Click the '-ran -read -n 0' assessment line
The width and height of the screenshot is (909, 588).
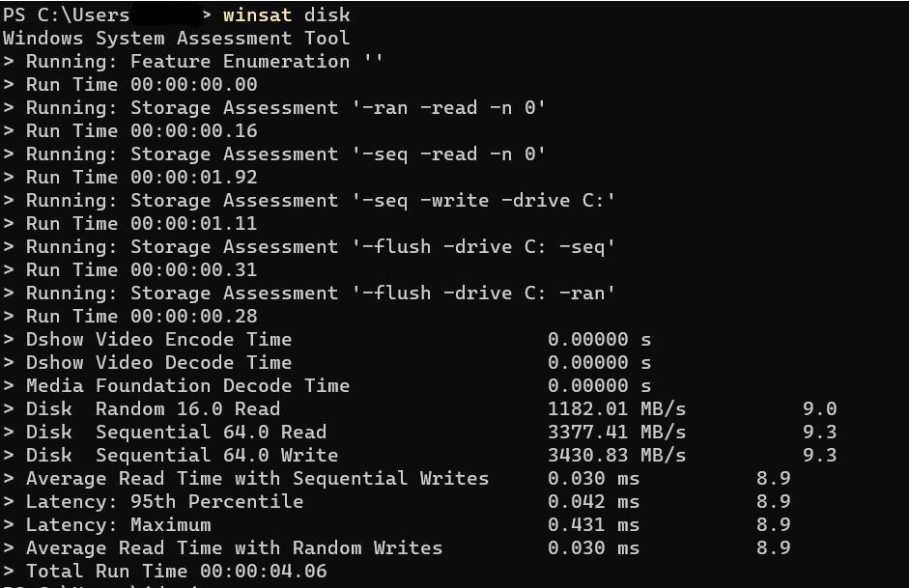point(286,107)
